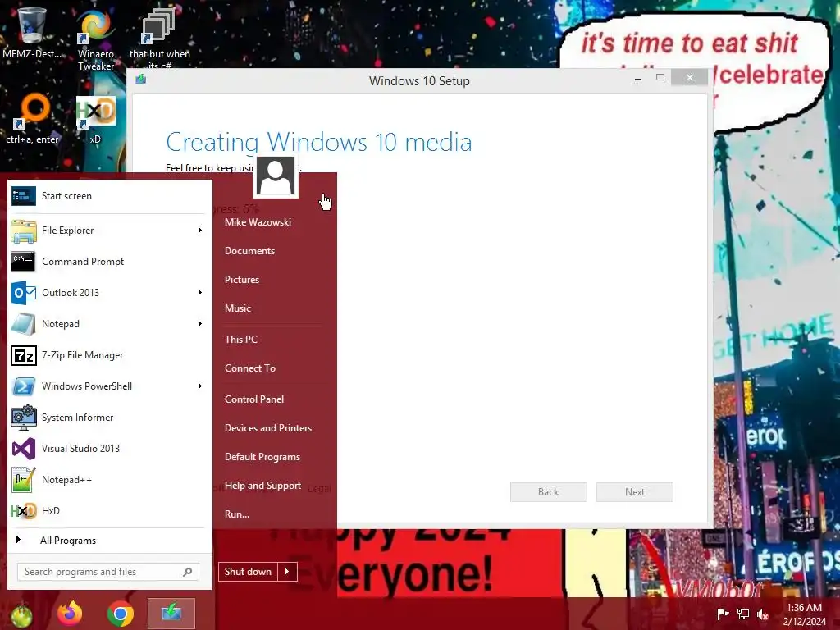This screenshot has height=630, width=840.
Task: Expand the Windows PowerShell jump list arrow
Action: (200, 386)
